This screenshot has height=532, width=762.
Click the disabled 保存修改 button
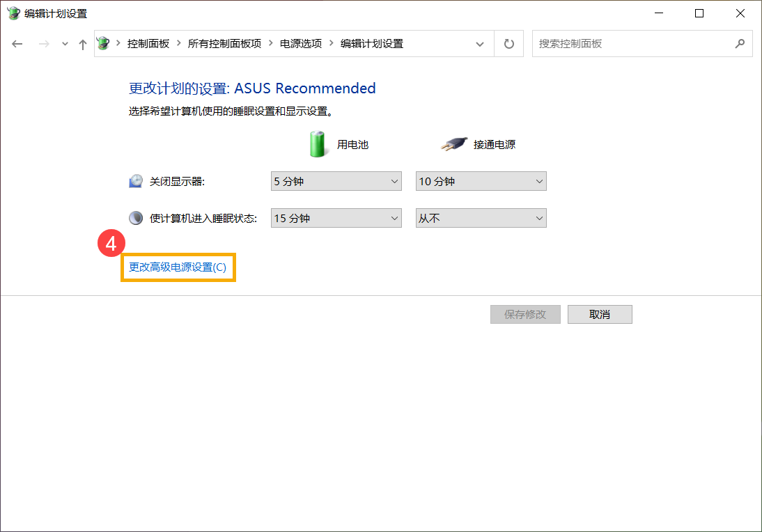pyautogui.click(x=525, y=314)
